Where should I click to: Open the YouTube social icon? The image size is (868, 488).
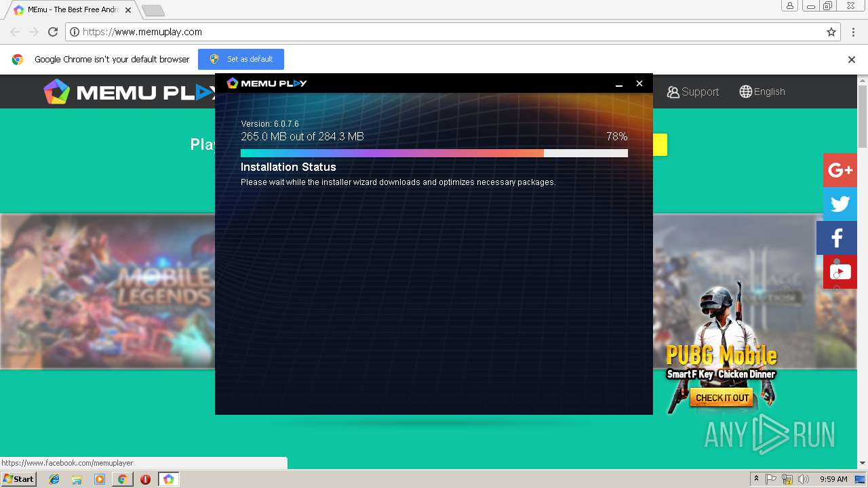[x=840, y=272]
